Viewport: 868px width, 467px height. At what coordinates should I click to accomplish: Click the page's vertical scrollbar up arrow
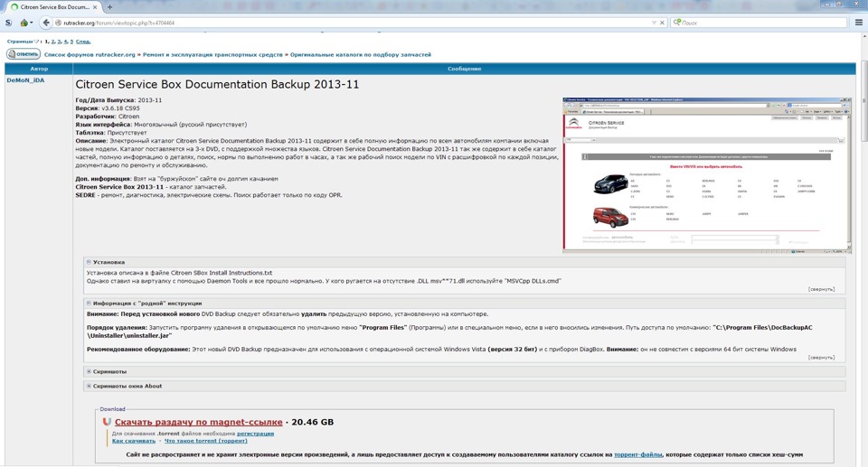tap(864, 37)
